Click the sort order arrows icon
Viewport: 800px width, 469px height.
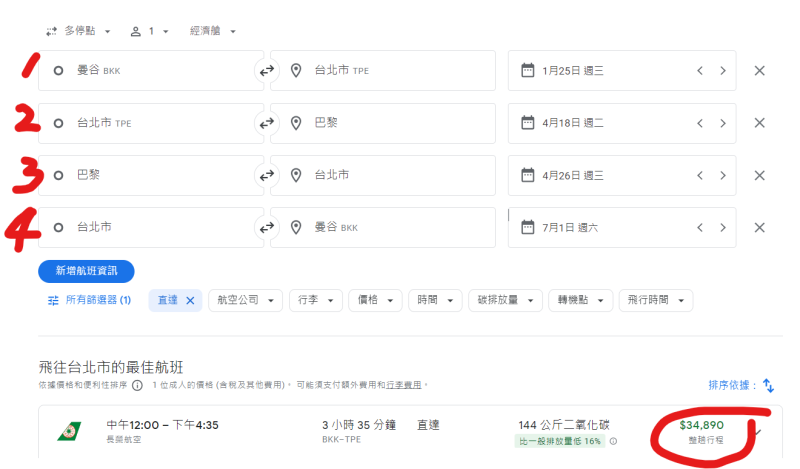769,385
